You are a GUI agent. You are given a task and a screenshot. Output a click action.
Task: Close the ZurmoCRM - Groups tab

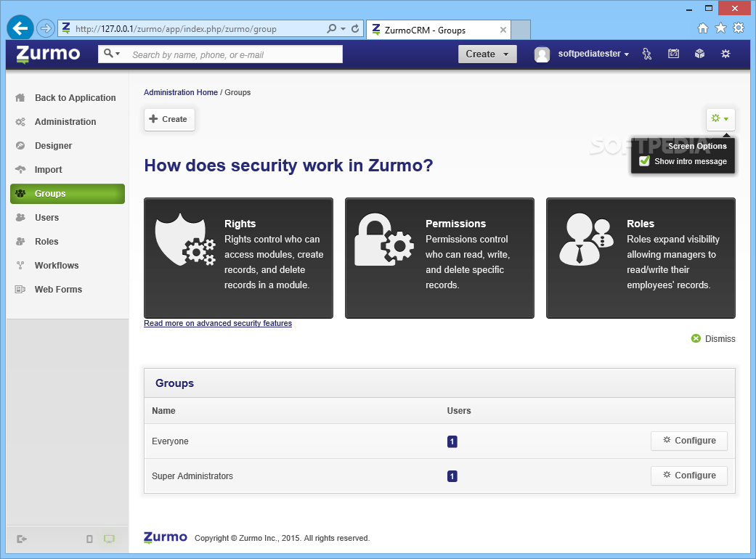[503, 30]
